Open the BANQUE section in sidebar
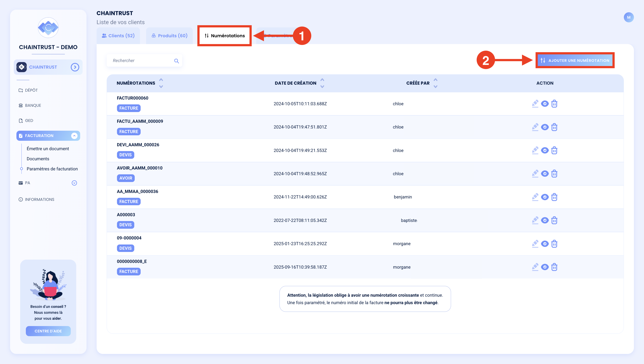The width and height of the screenshot is (644, 364). pyautogui.click(x=33, y=105)
